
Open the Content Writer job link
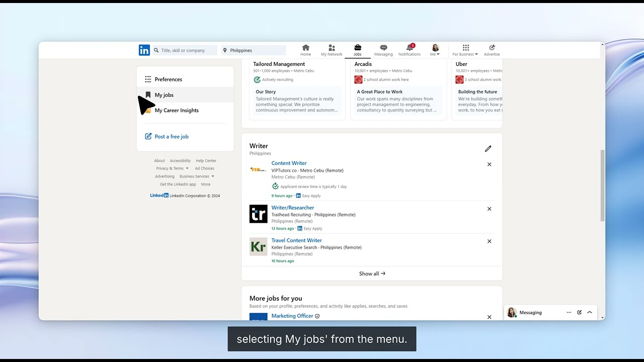pyautogui.click(x=289, y=163)
